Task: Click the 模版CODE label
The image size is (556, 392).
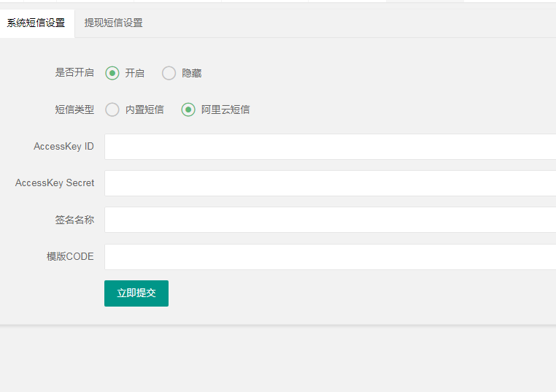Action: tap(70, 256)
